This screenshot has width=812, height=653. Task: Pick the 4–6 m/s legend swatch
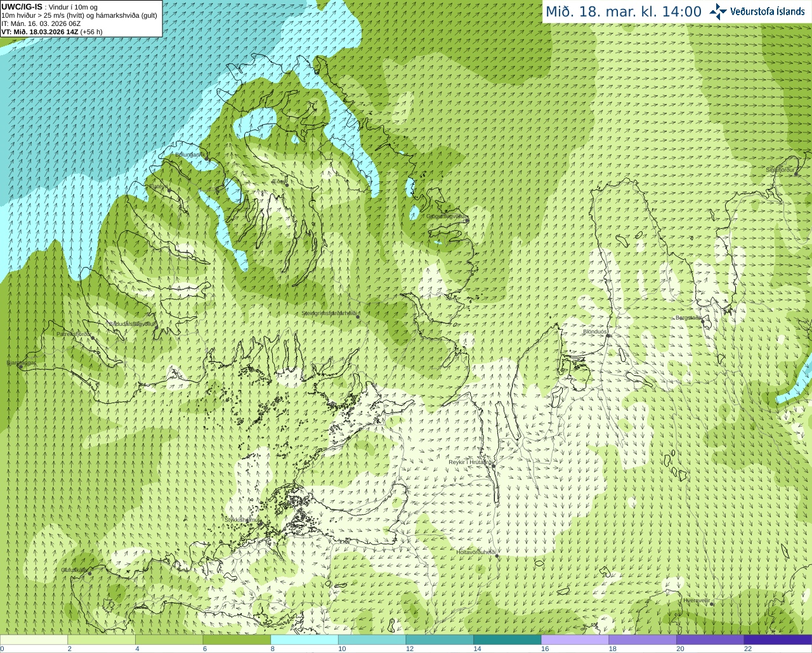point(169,640)
